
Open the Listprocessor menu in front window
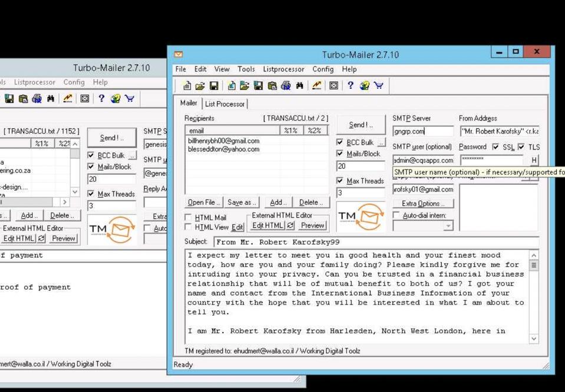point(283,69)
